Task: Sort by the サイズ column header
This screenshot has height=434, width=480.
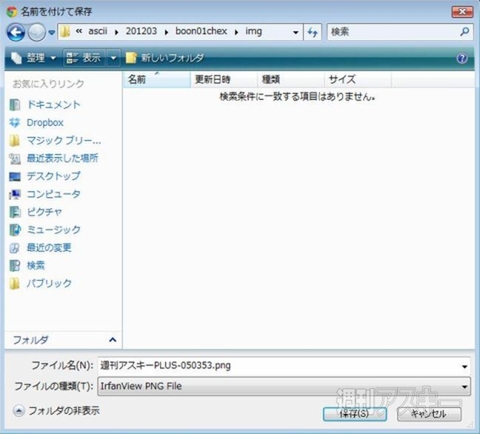Action: click(x=358, y=80)
